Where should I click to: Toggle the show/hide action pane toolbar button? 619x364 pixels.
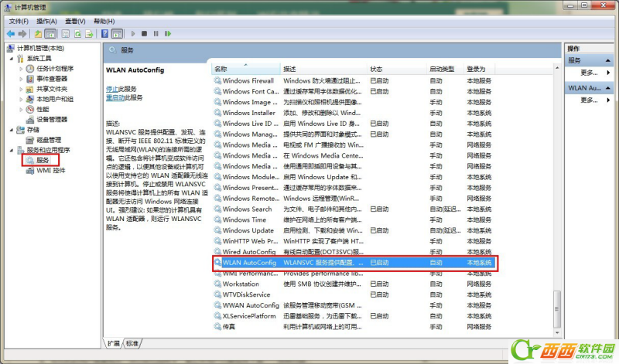pos(118,34)
